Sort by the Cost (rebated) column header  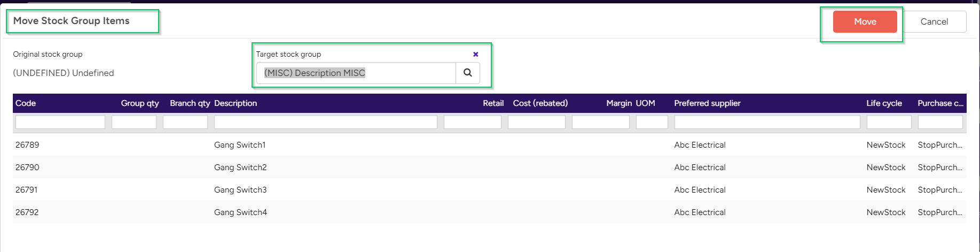(540, 103)
